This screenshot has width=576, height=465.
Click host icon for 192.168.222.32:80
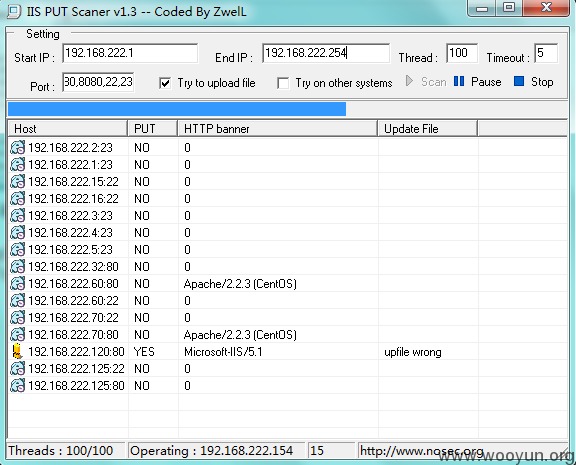[x=17, y=266]
